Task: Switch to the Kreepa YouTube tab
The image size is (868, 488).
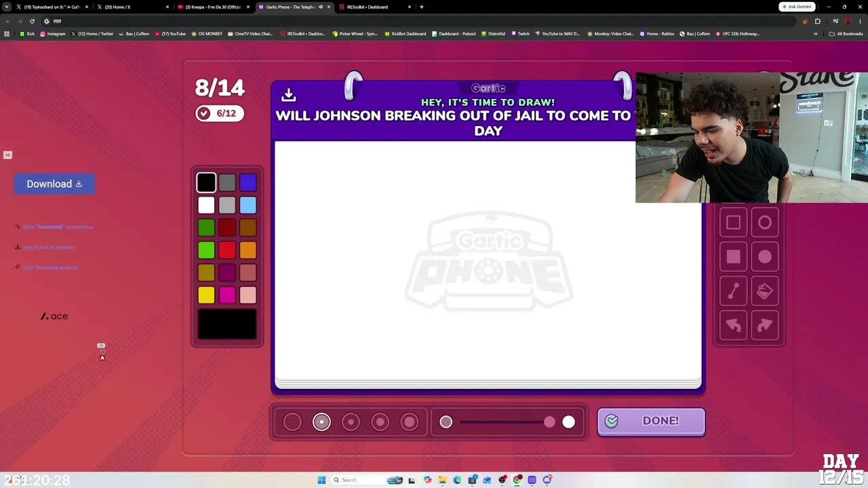Action: [213, 7]
